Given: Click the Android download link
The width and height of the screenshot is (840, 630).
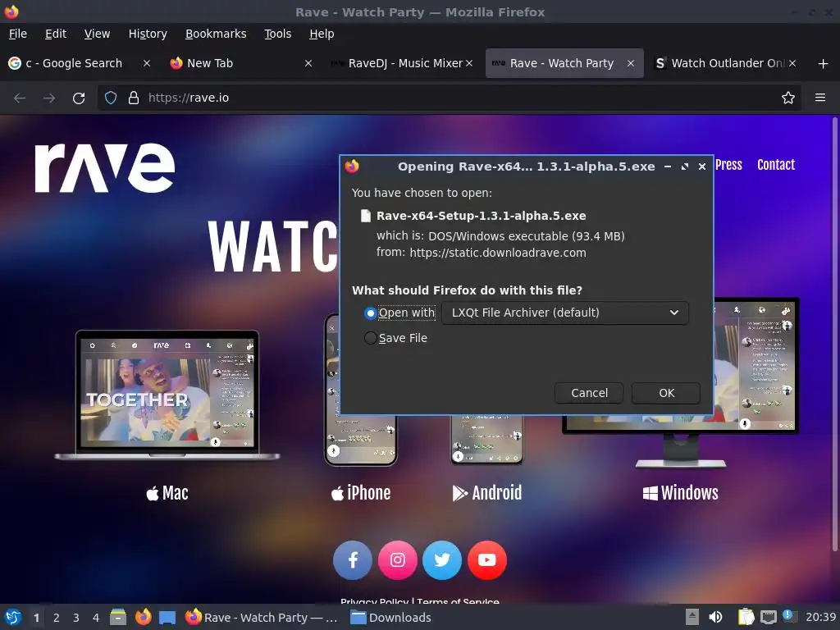Looking at the screenshot, I should pyautogui.click(x=487, y=493).
